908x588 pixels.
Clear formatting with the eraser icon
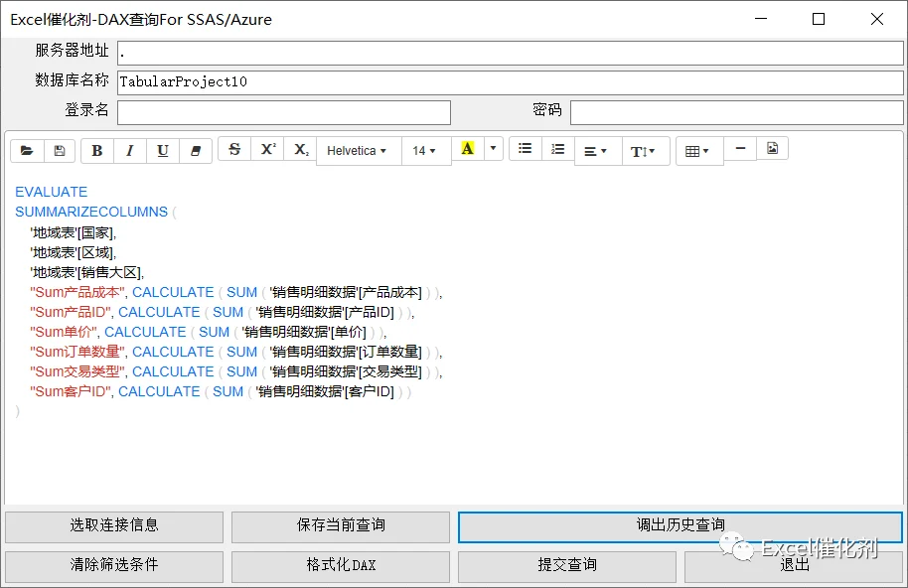[x=196, y=150]
